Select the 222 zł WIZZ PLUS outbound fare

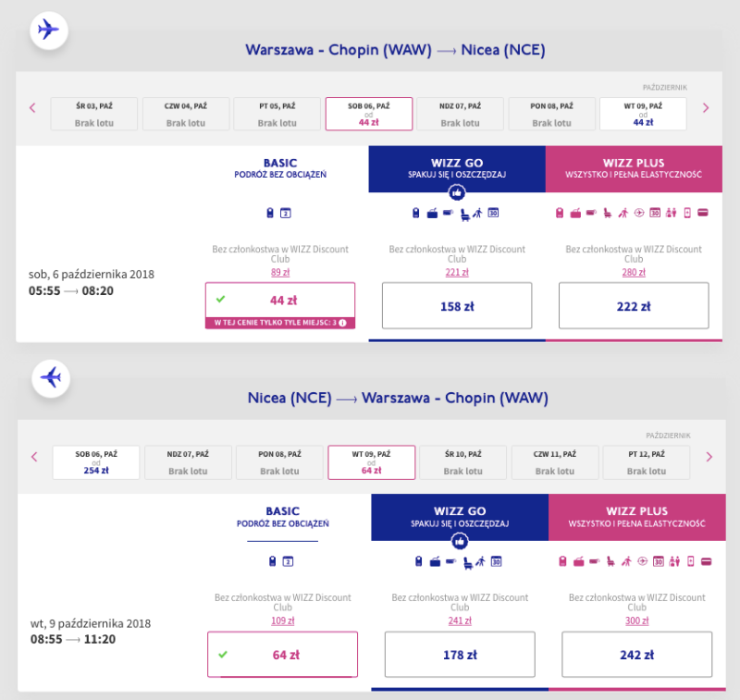coord(634,306)
